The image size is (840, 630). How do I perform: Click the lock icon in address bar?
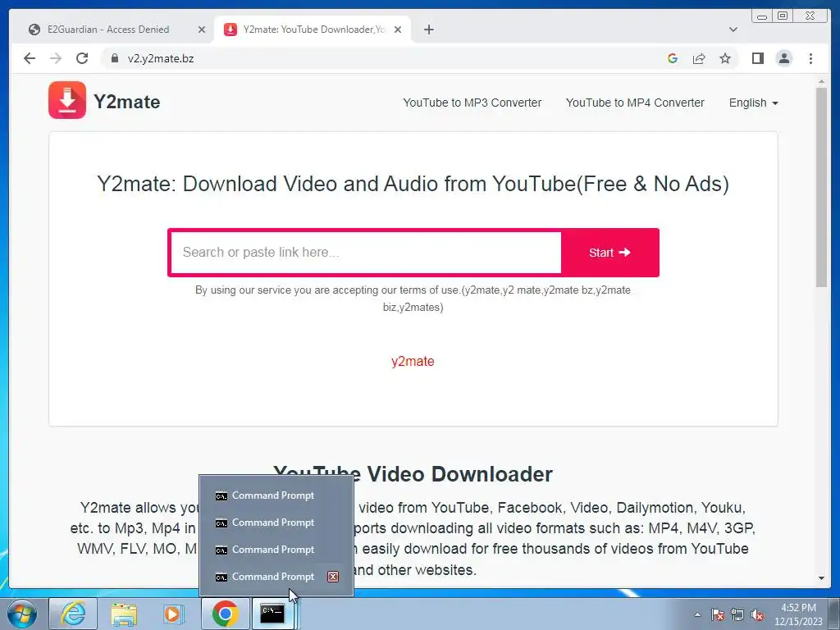114,58
